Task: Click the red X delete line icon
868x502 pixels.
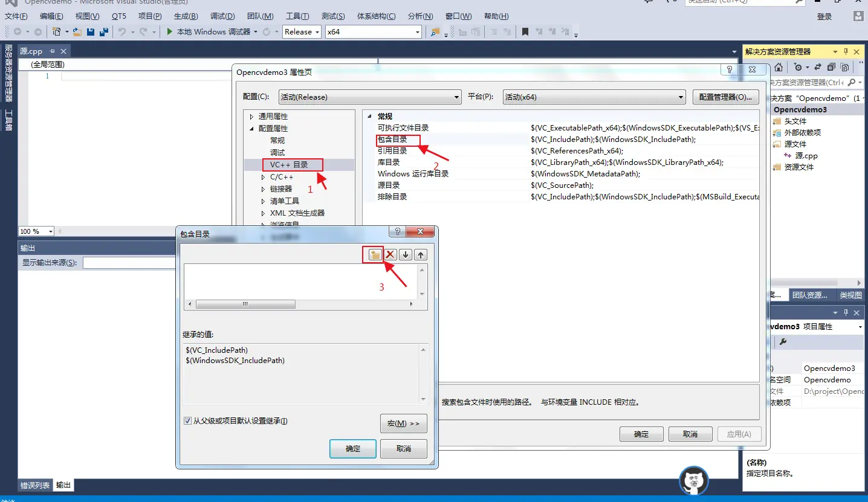Action: [390, 255]
